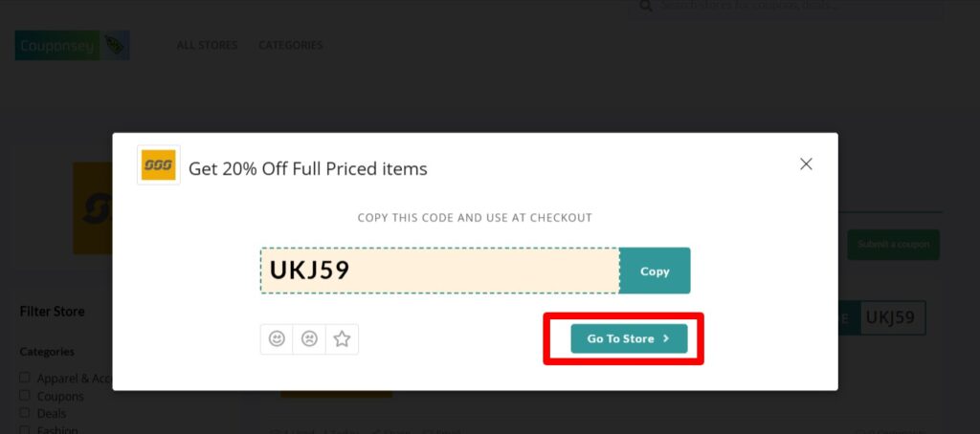980x434 pixels.
Task: Check the Deals filter checkbox
Action: (25, 412)
